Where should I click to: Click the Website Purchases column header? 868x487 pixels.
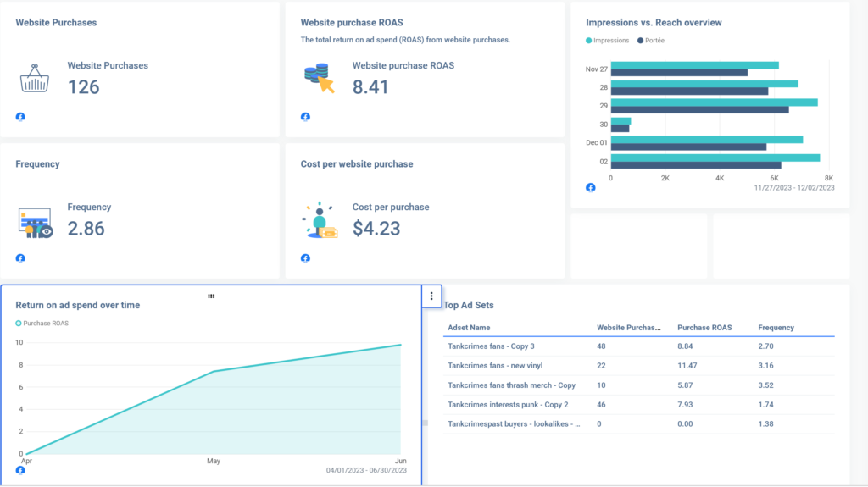(628, 328)
